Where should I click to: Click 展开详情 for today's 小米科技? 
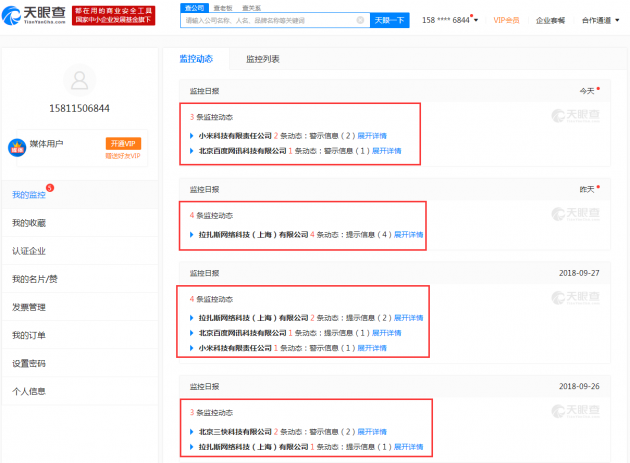[372, 136]
